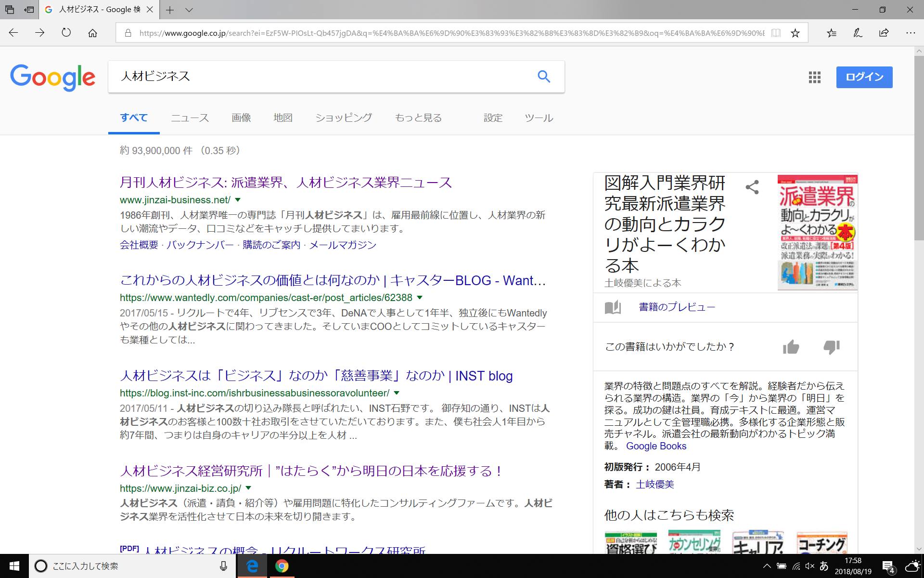Expand dropdown next to www.jinzai-business.net

(238, 199)
